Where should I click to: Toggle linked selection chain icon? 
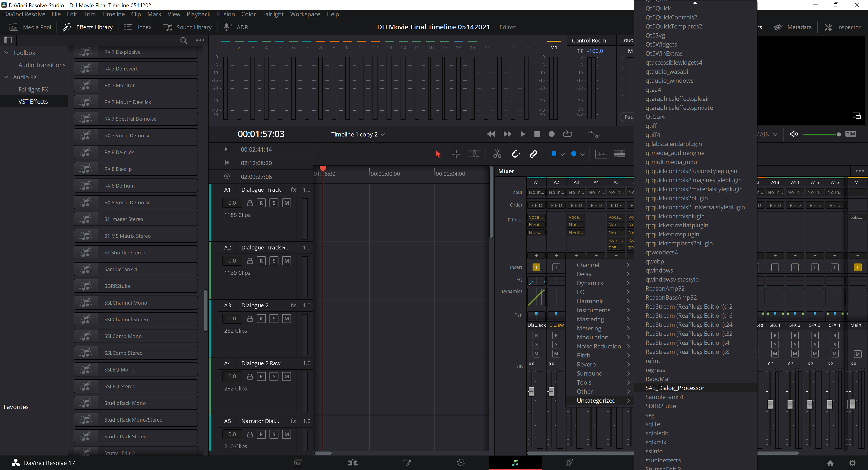[533, 154]
